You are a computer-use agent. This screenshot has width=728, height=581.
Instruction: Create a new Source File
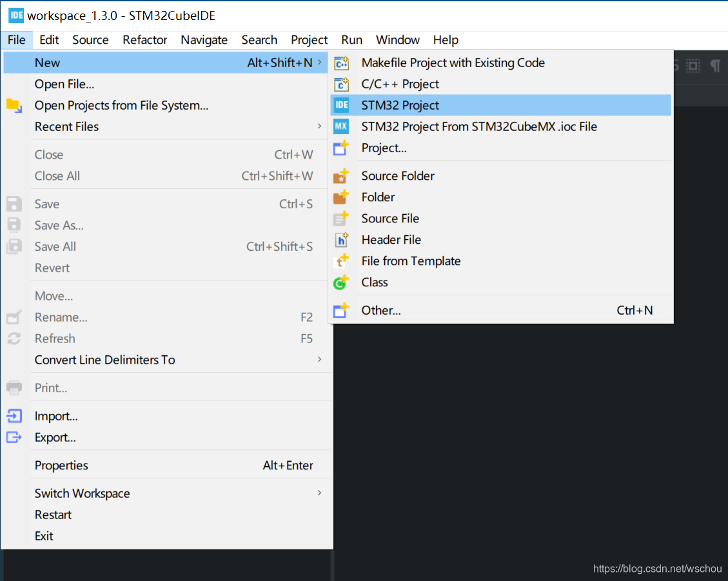(x=390, y=218)
